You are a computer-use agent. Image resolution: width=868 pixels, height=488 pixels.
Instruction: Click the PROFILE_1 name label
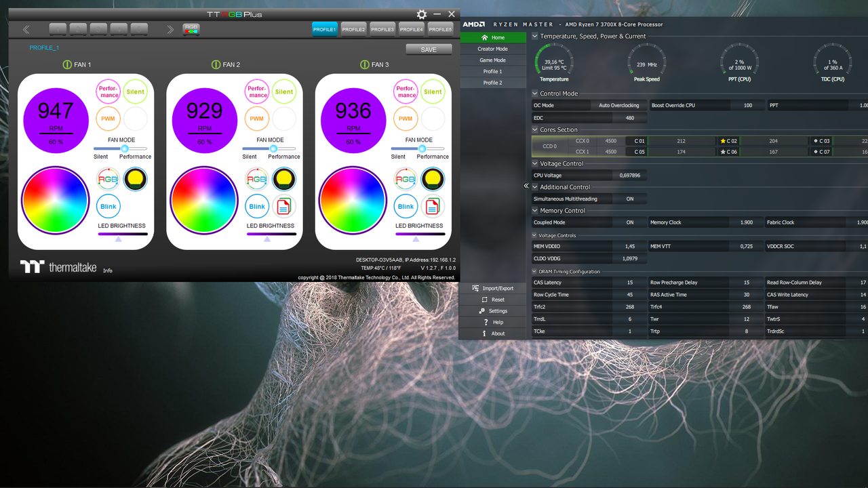pyautogui.click(x=44, y=48)
